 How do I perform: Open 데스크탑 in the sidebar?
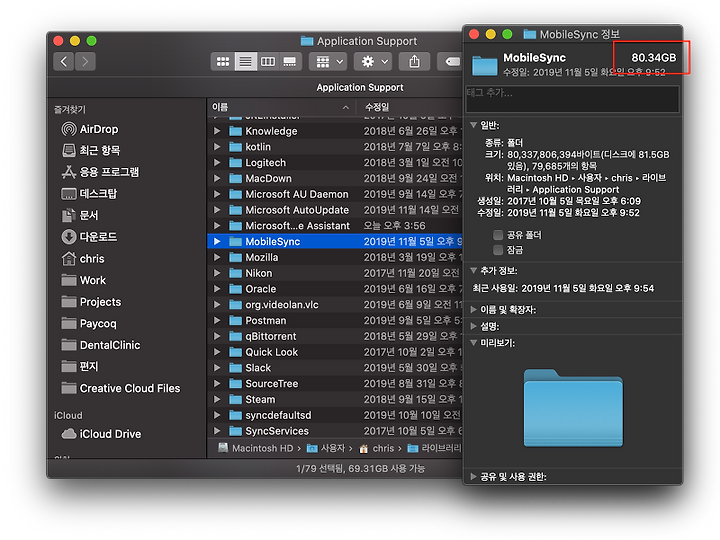click(x=90, y=194)
